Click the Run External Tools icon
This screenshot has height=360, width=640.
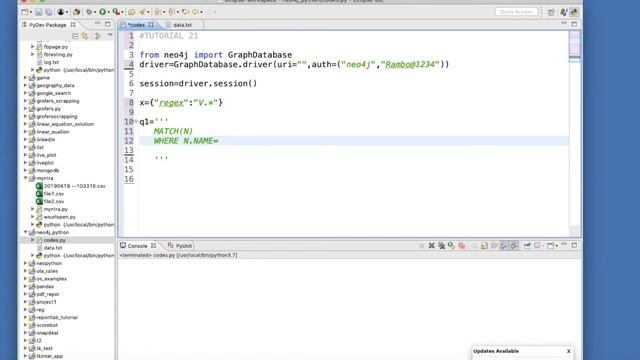pyautogui.click(x=116, y=12)
